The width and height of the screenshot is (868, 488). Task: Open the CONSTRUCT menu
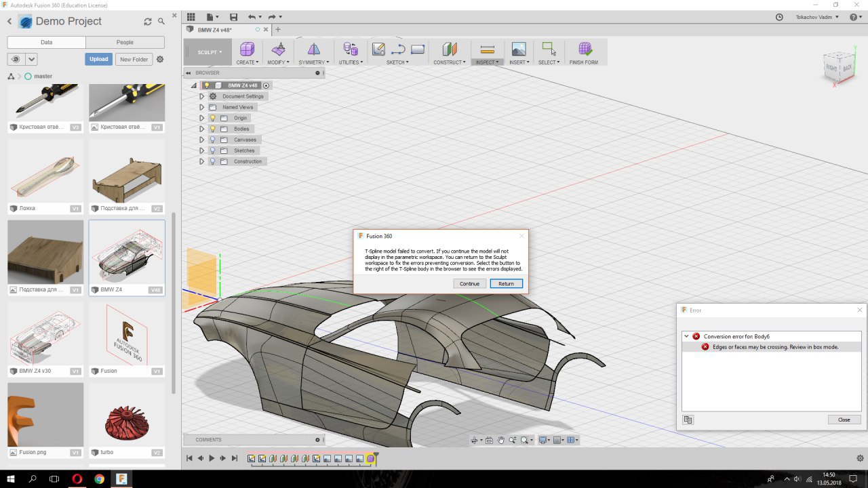450,62
